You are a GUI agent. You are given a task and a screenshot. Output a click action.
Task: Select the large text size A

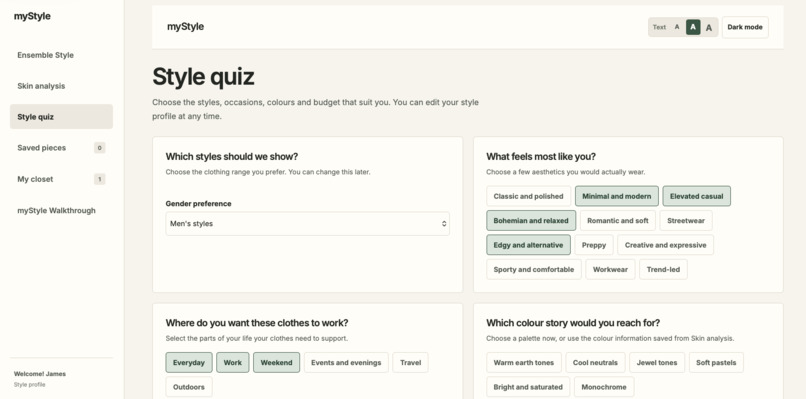click(709, 28)
